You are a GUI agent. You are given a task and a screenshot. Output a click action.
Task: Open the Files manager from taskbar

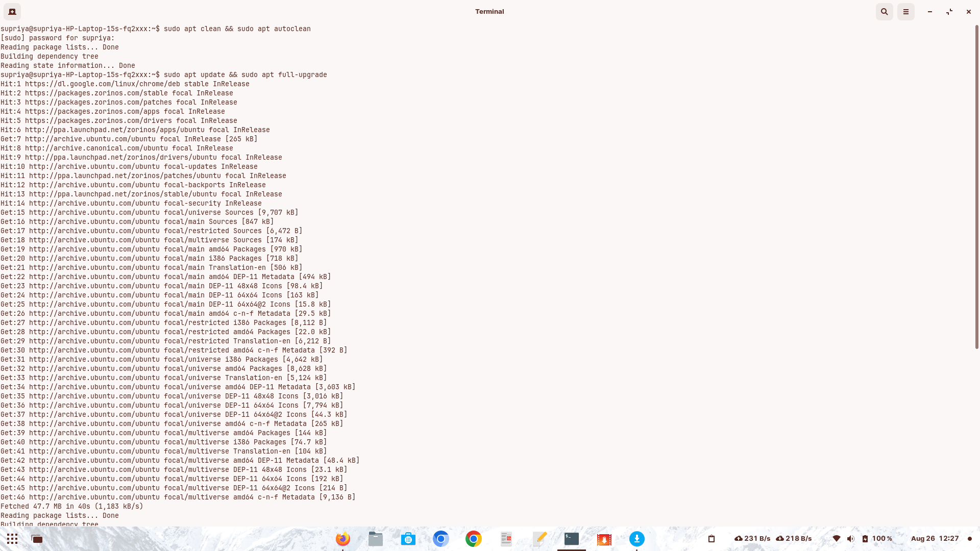376,539
